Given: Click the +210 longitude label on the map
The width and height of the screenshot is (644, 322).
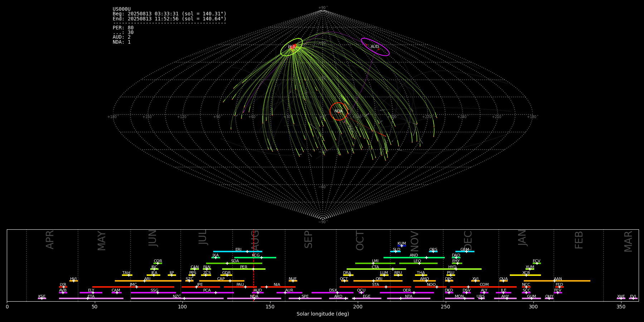Looking at the screenshot, I should click(497, 117).
